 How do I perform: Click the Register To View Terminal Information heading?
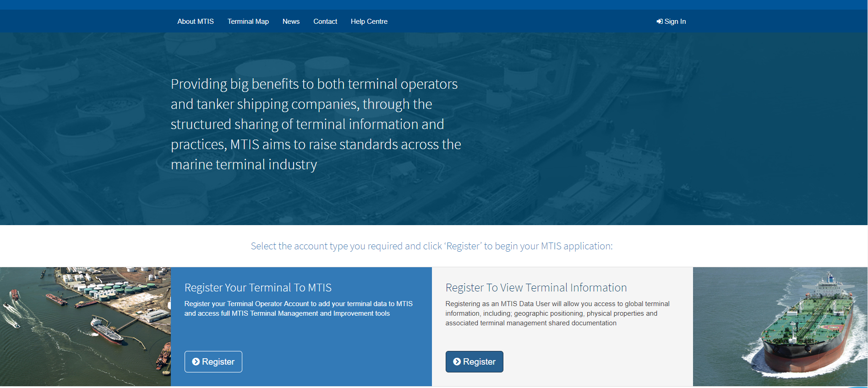(x=536, y=287)
